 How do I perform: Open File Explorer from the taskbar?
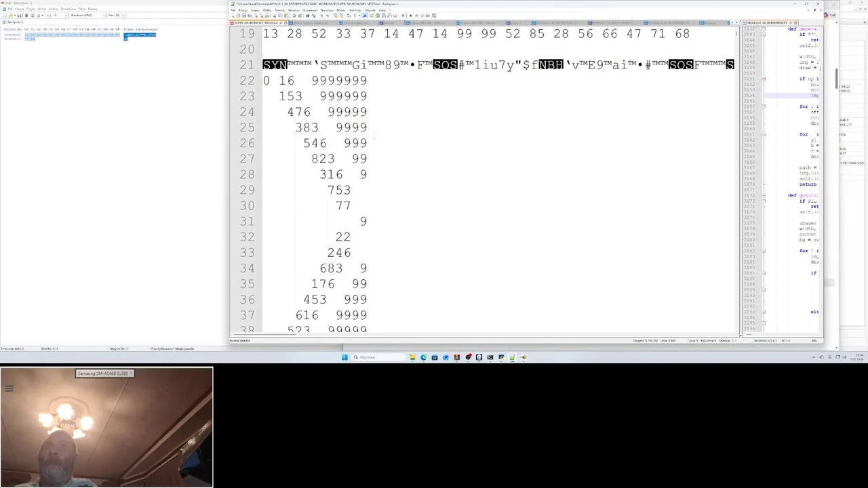[x=412, y=357]
